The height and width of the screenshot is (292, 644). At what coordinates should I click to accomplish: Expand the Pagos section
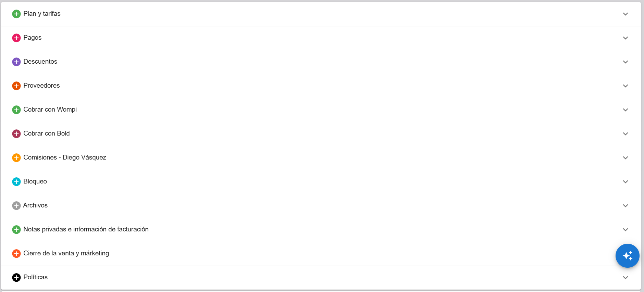tap(626, 38)
